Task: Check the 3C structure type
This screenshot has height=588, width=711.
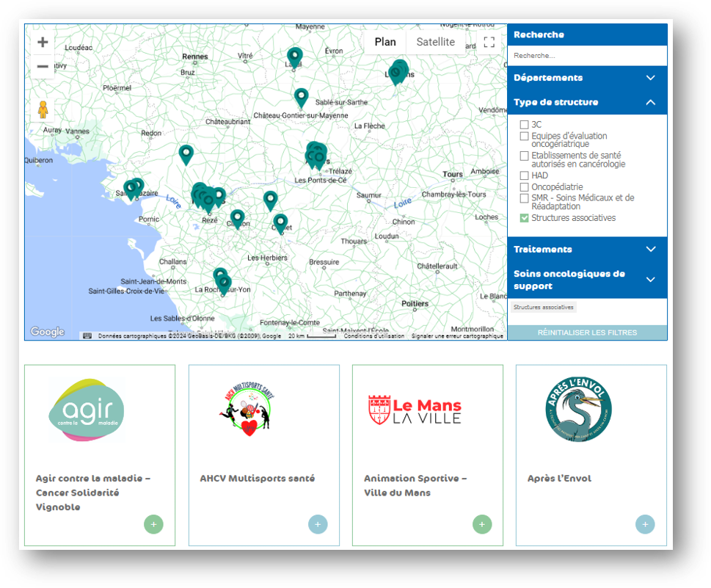Action: [x=524, y=124]
